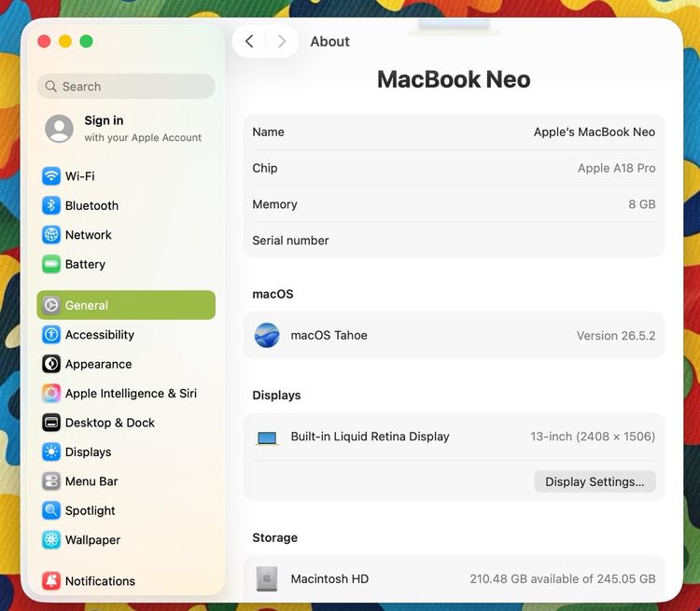The width and height of the screenshot is (700, 611).
Task: Select Network in the sidebar
Action: 126,235
